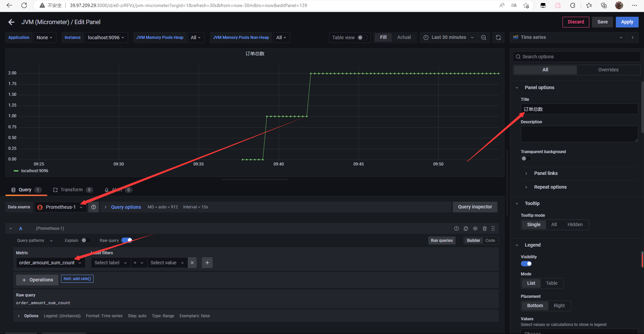The width and height of the screenshot is (644, 334).
Task: Open the Select value dropdown
Action: tap(167, 263)
